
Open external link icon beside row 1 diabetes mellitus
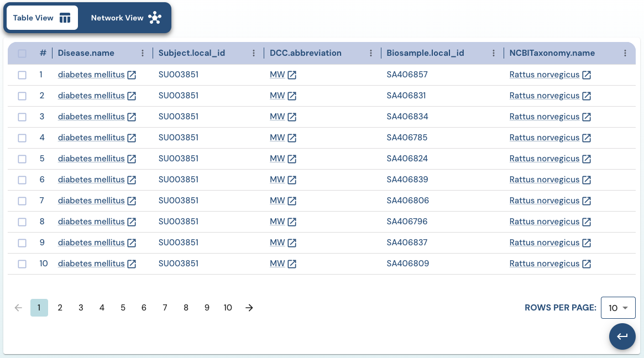[x=132, y=75]
